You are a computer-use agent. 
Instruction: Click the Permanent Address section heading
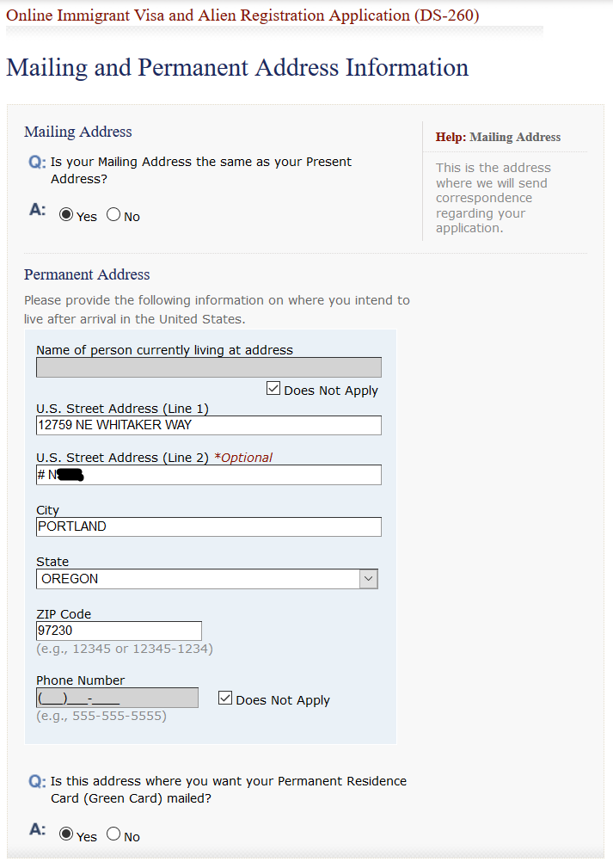tap(87, 274)
